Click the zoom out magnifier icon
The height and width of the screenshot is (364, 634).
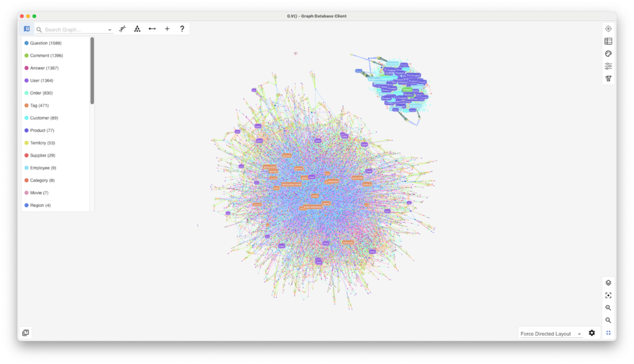(x=608, y=320)
